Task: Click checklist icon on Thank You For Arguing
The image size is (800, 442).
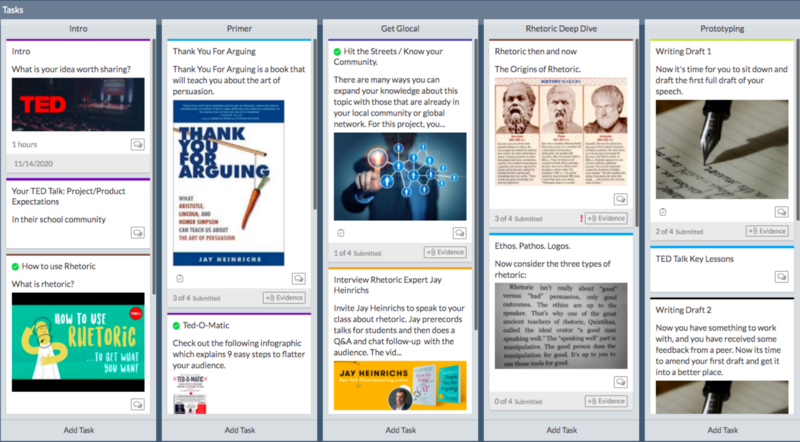Action: (x=179, y=278)
